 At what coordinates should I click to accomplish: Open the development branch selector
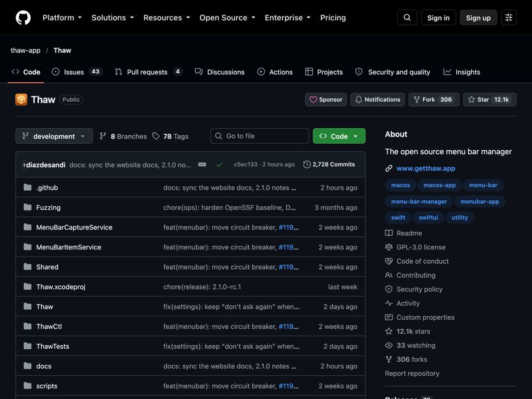54,136
